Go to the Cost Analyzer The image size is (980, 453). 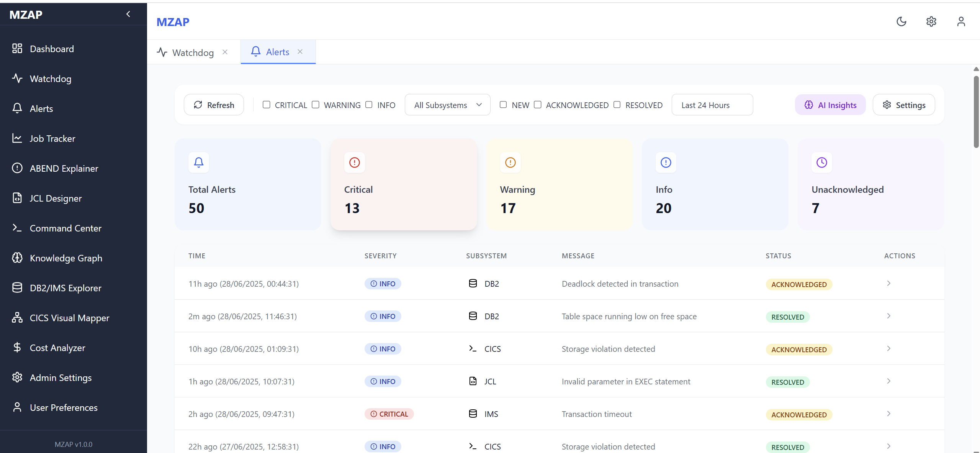pyautogui.click(x=57, y=348)
